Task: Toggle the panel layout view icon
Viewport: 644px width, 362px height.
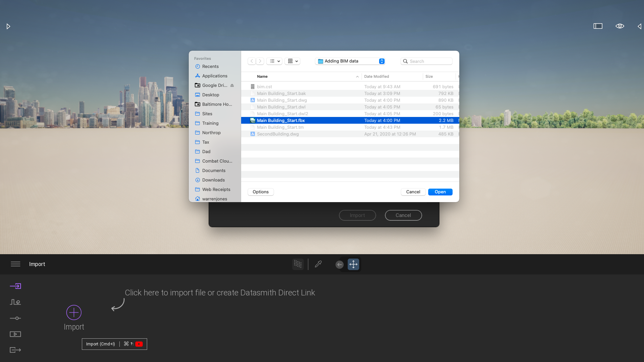Action: [598, 26]
